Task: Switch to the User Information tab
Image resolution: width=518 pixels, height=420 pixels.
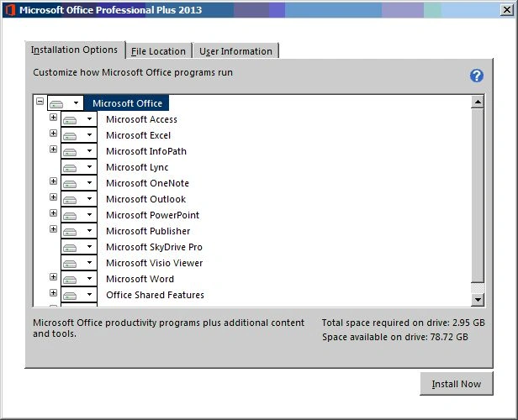Action: point(235,51)
